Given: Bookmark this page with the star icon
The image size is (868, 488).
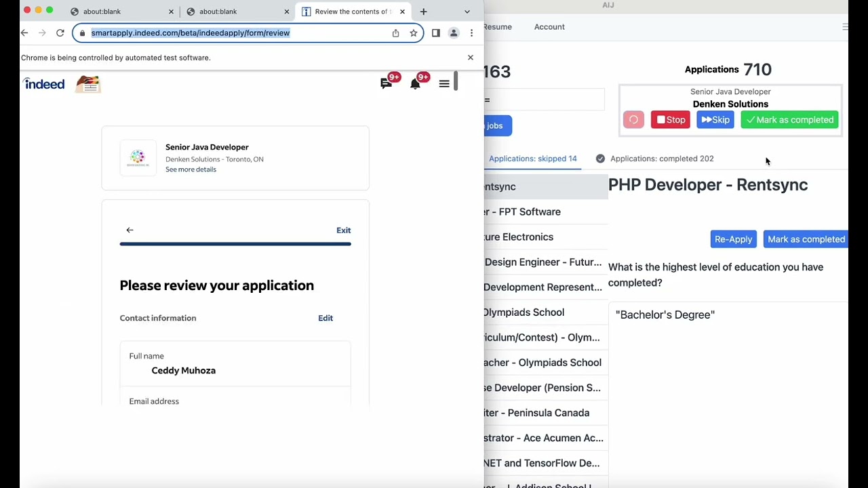Looking at the screenshot, I should 413,33.
